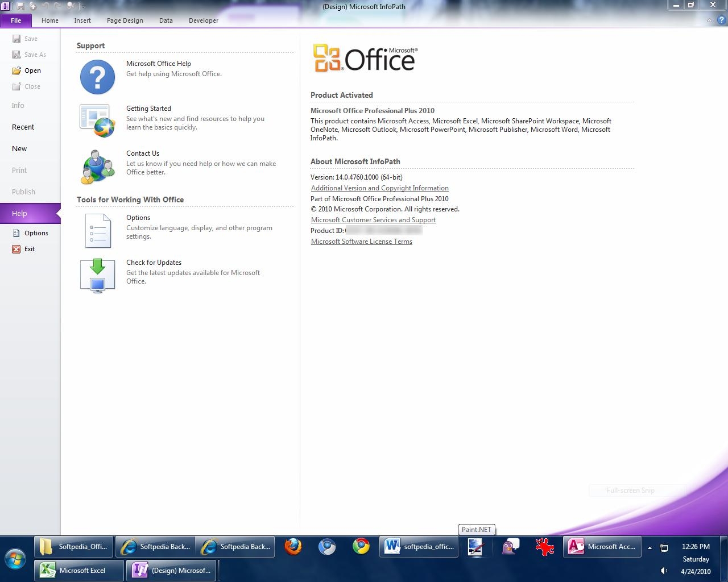This screenshot has height=582, width=728.
Task: Click the Getting Started globe icon
Action: tap(98, 121)
